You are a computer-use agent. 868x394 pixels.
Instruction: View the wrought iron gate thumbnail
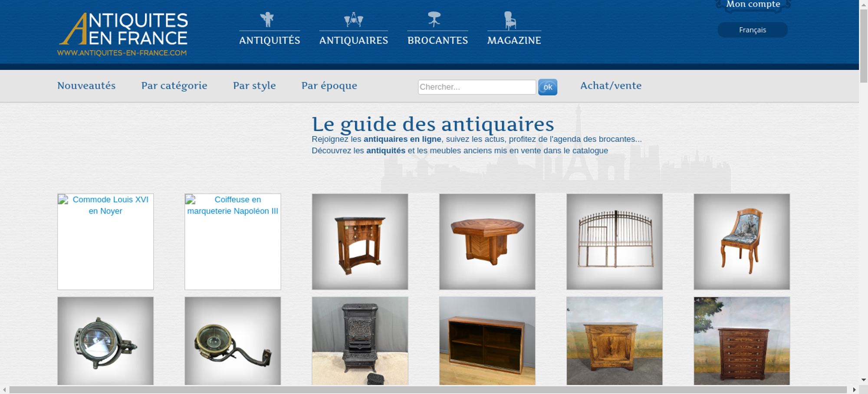pyautogui.click(x=614, y=241)
